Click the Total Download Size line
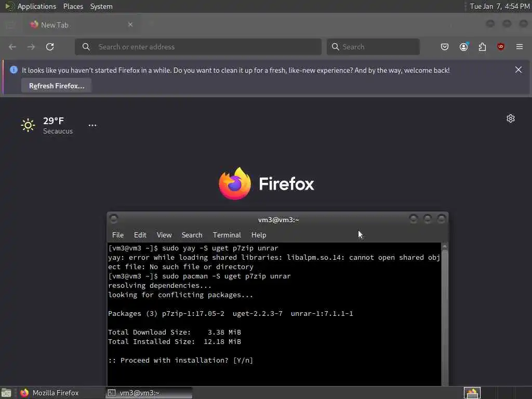Viewport: 532px width, 399px height. click(175, 332)
